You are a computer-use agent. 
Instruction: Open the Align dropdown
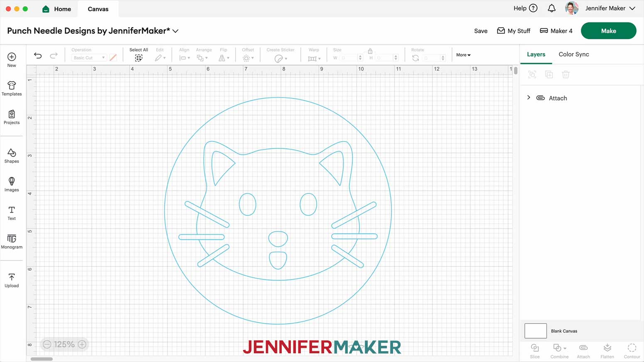(x=184, y=58)
